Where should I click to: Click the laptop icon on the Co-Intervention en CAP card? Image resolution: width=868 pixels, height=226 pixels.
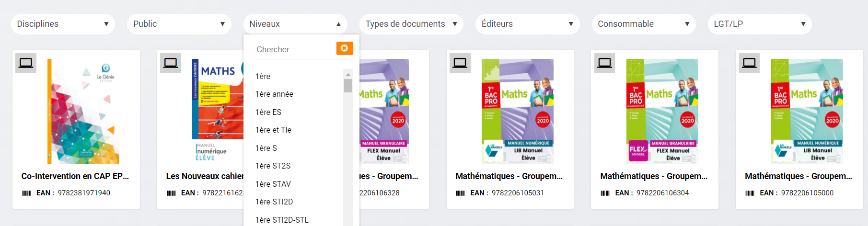26,63
